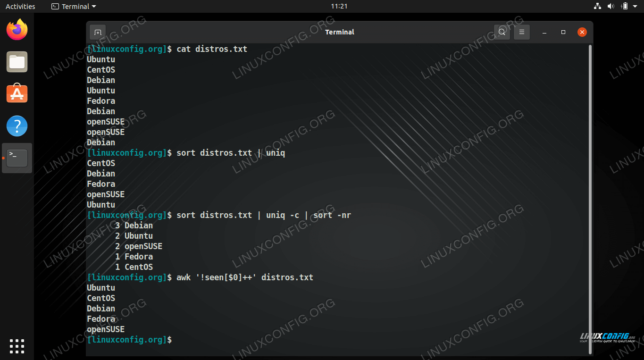The width and height of the screenshot is (644, 360).
Task: Expand the system menu arrow at top right
Action: coord(636,6)
